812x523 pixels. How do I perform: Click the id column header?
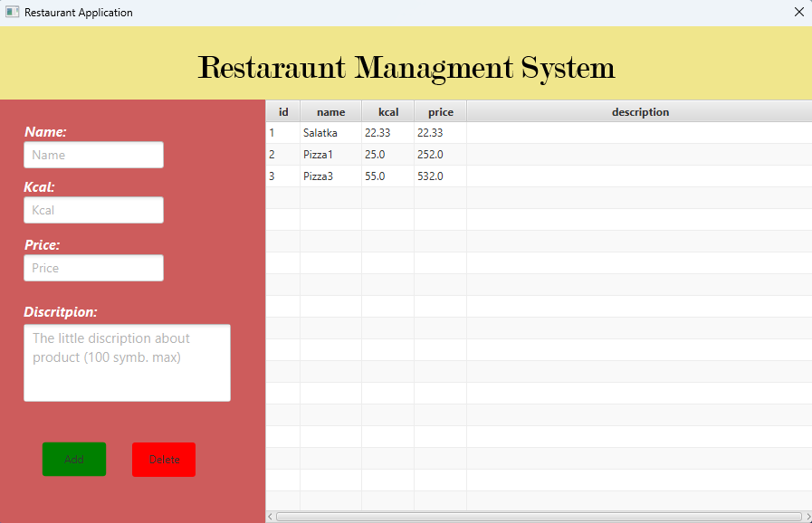click(x=282, y=111)
